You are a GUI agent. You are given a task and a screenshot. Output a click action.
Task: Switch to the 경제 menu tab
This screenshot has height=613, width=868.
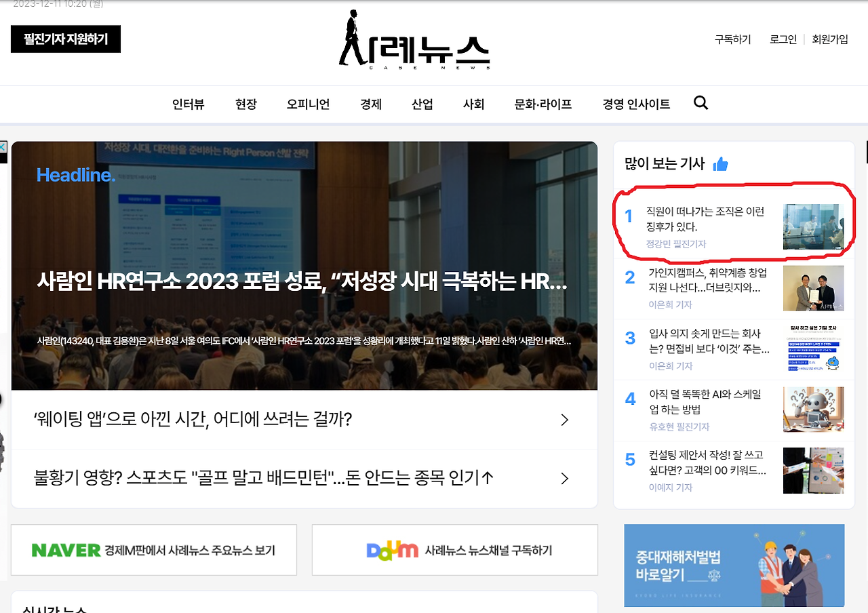pos(371,104)
